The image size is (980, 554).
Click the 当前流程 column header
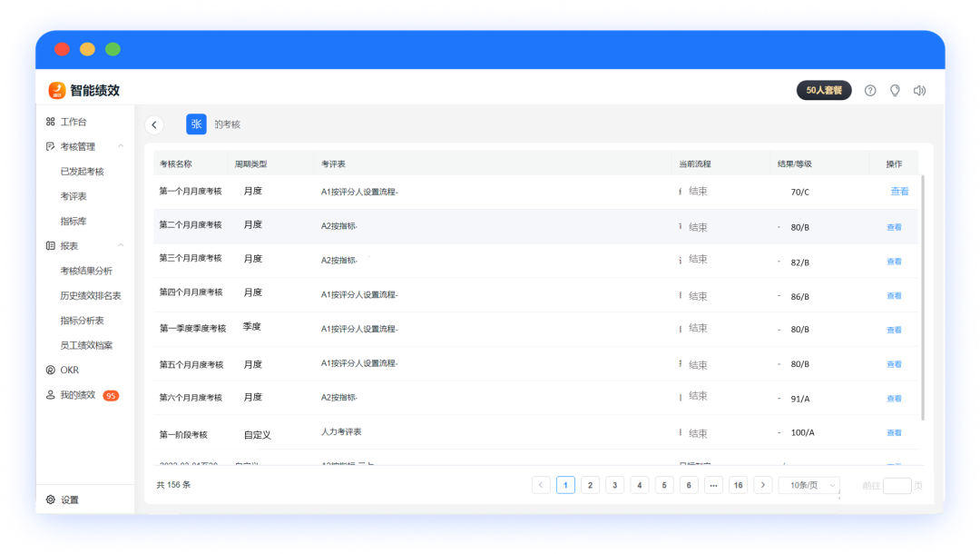(695, 163)
